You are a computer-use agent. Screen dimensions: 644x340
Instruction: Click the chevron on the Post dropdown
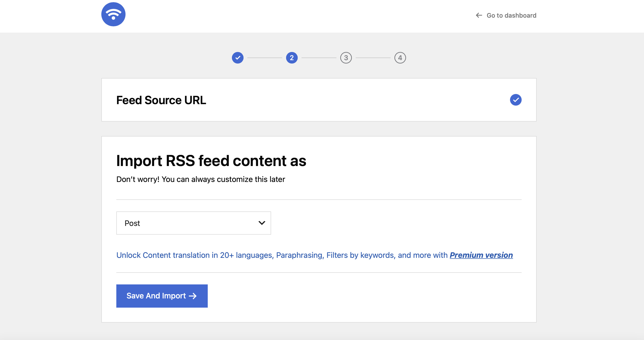[x=261, y=223]
